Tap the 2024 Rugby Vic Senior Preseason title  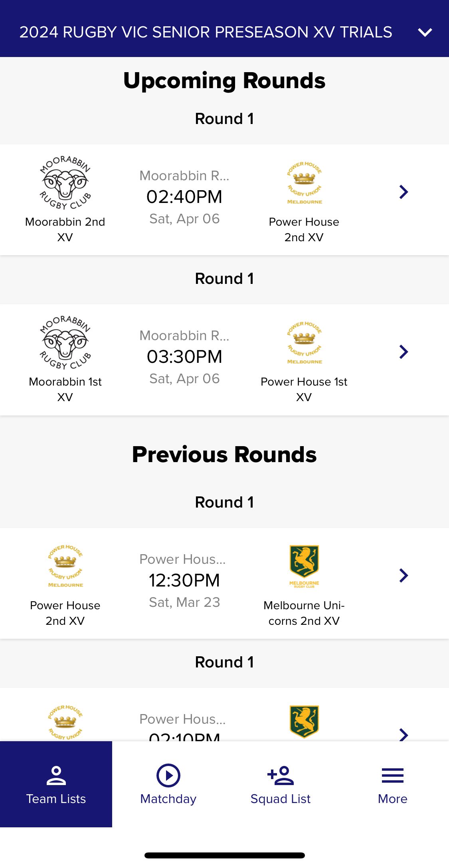206,32
